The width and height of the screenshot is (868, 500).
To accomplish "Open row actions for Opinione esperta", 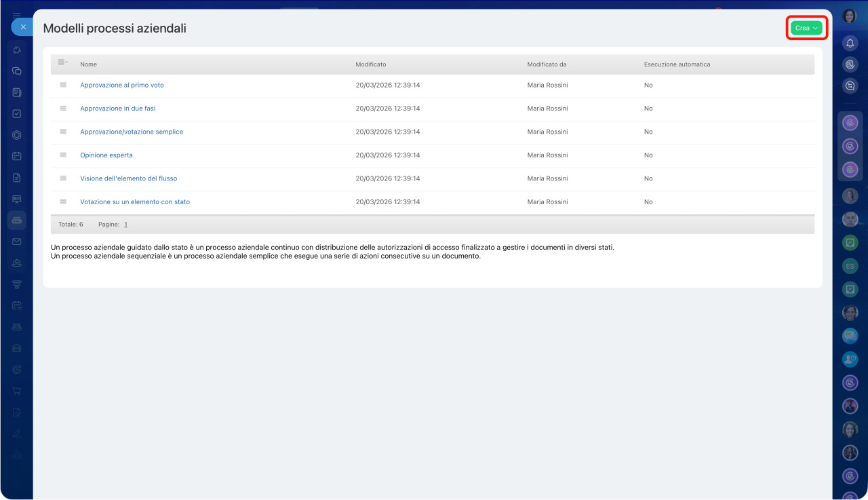I will (x=63, y=155).
